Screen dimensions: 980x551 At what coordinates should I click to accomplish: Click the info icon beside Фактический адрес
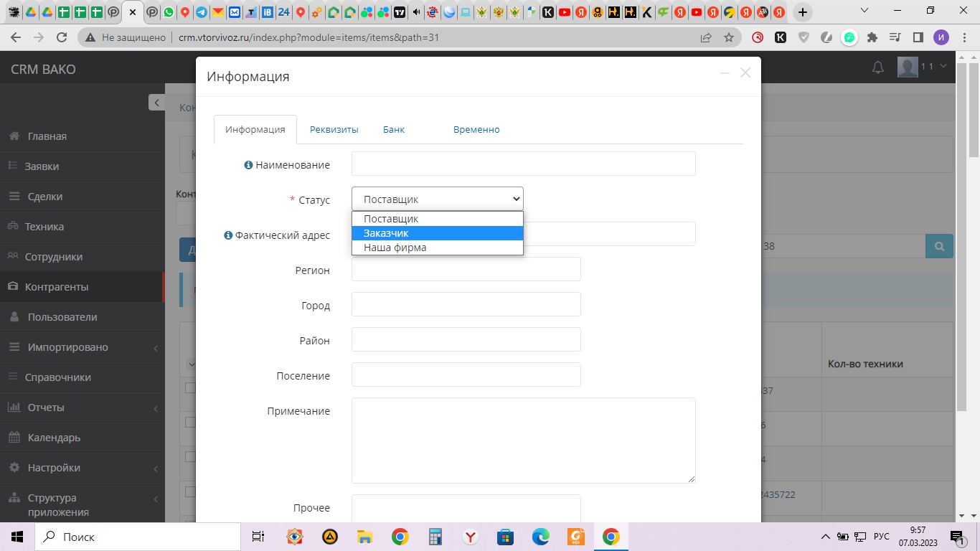click(228, 235)
